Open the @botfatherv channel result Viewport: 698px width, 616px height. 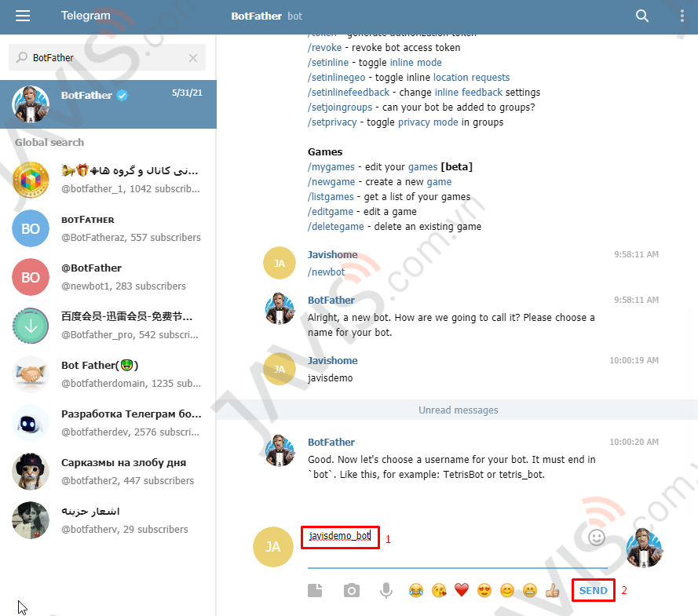pyautogui.click(x=108, y=520)
